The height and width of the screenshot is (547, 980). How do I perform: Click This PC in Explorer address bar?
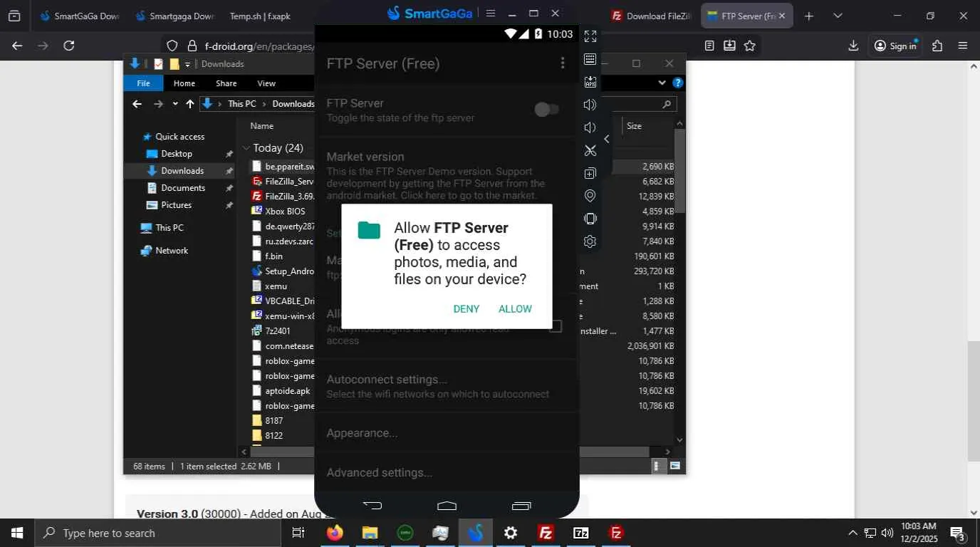click(x=242, y=104)
